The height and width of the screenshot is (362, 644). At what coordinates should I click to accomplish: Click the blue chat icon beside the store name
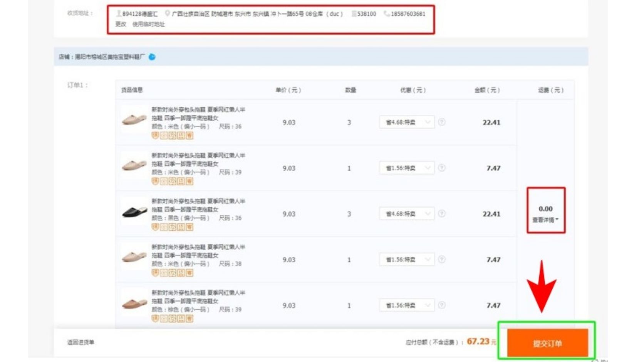pyautogui.click(x=152, y=57)
